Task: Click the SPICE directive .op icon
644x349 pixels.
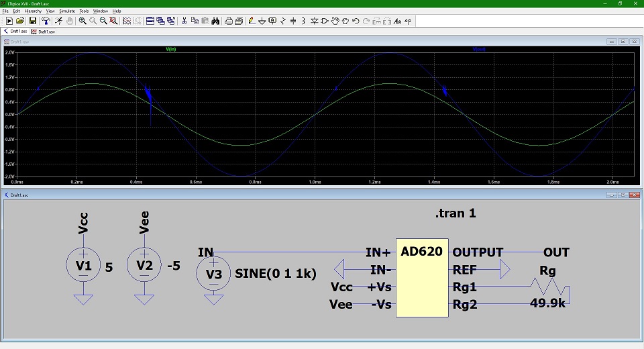Action: [x=408, y=21]
